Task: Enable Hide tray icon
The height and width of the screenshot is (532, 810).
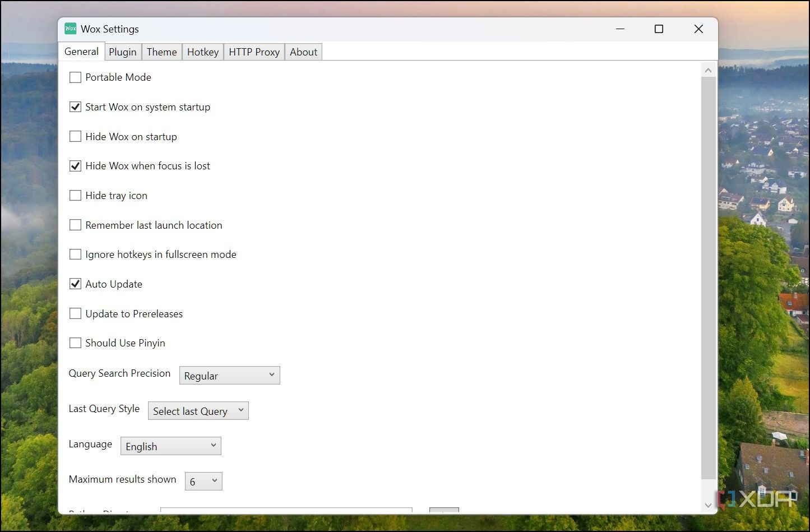Action: pyautogui.click(x=75, y=195)
